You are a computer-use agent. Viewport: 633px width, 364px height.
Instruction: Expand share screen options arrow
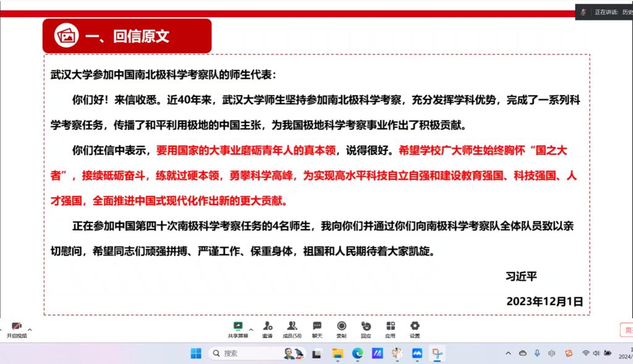pos(251,329)
